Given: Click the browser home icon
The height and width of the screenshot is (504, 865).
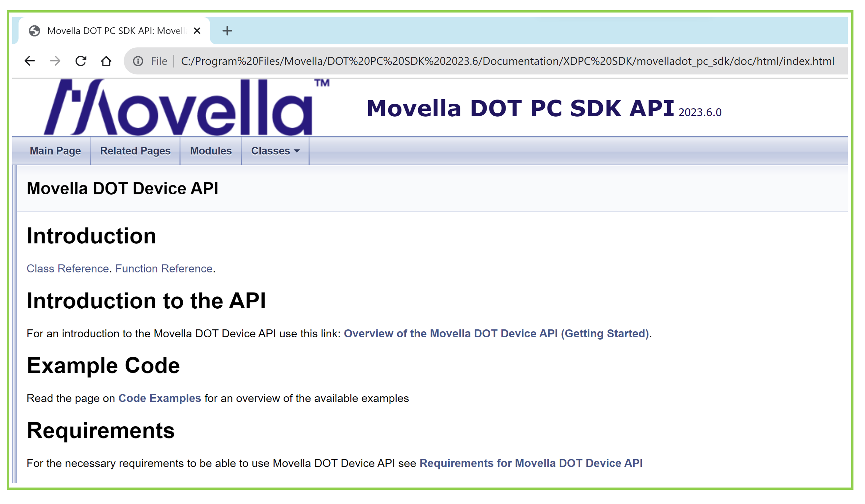Looking at the screenshot, I should 106,61.
